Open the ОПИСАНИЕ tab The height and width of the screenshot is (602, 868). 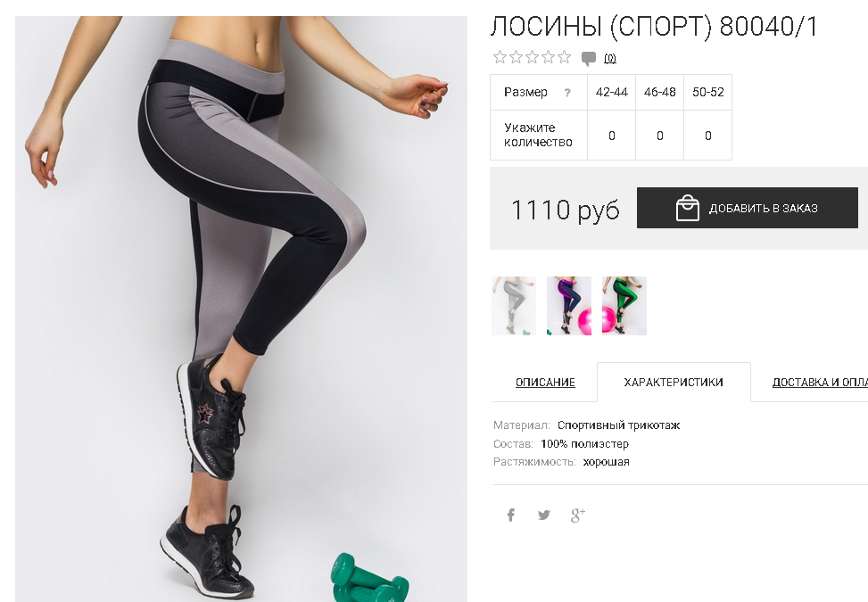(545, 383)
